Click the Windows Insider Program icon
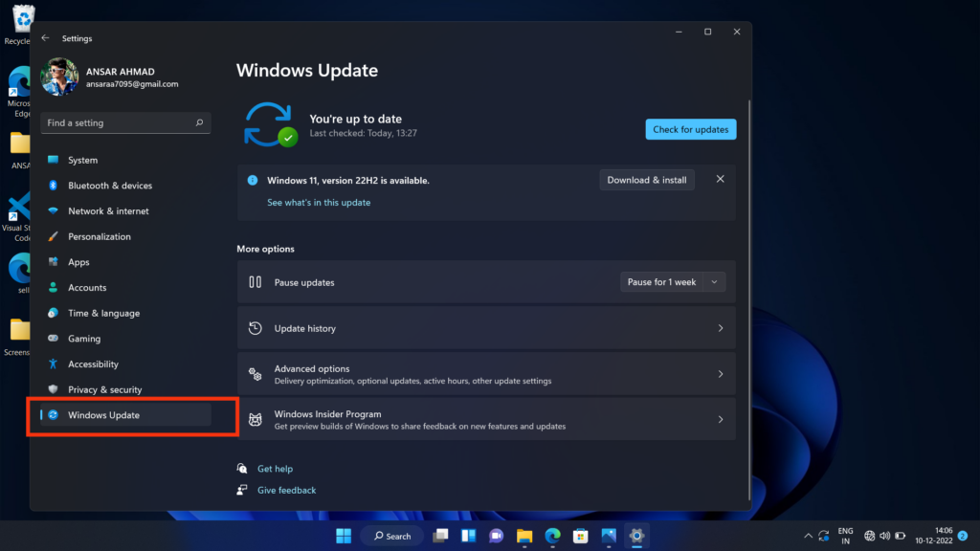The image size is (980, 551). 255,419
